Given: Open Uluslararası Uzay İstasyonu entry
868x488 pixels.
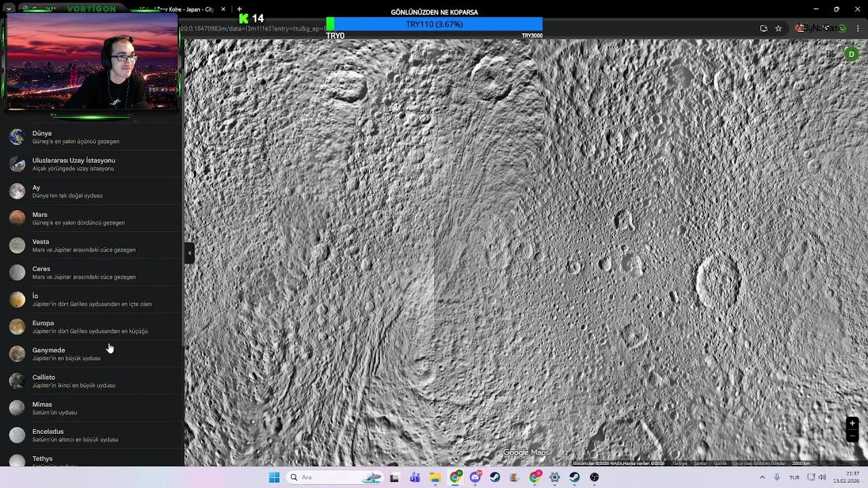Looking at the screenshot, I should pyautogui.click(x=92, y=164).
